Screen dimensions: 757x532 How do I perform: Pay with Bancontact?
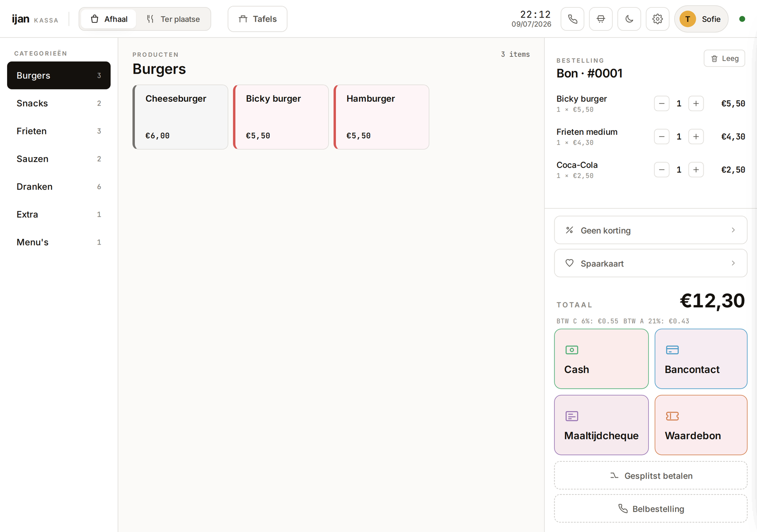(701, 359)
